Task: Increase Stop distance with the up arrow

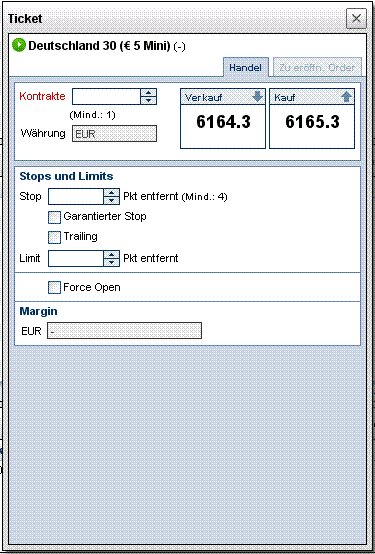Action: (112, 193)
